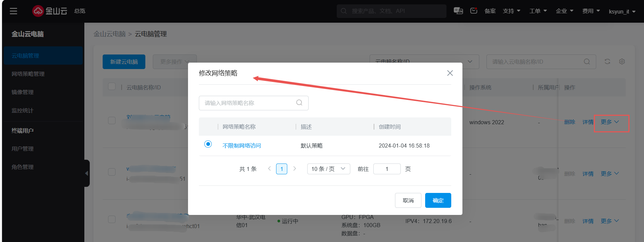Click the Kingsoft Cloud logo
This screenshot has width=644, height=242.
(x=49, y=11)
